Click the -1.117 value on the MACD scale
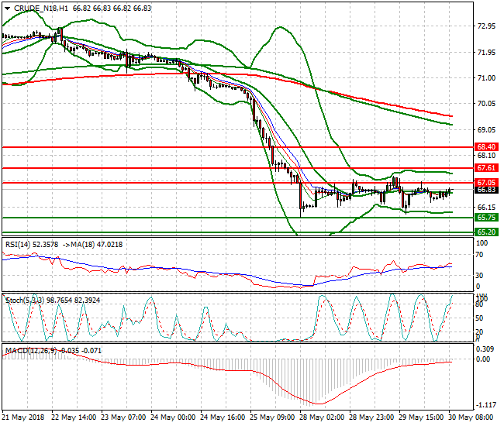The height and width of the screenshot is (426, 504). click(x=486, y=405)
